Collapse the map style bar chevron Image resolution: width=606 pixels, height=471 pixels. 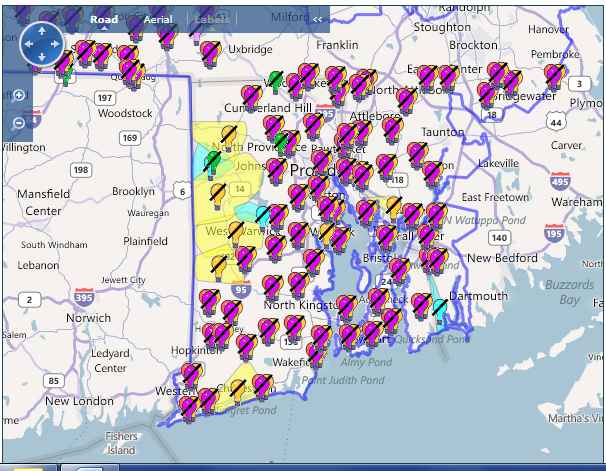[318, 19]
